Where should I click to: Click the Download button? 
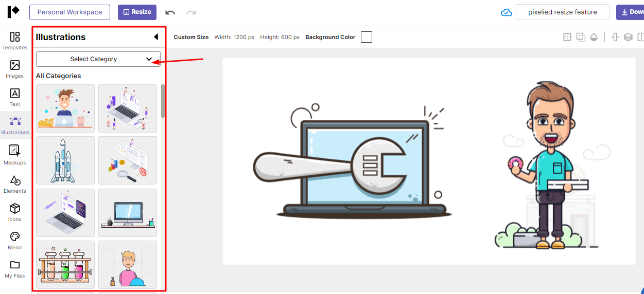630,12
